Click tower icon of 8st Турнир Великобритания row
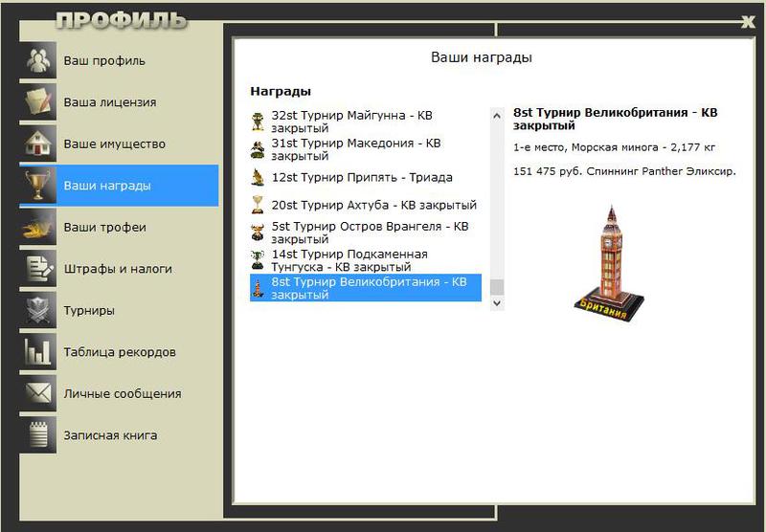The height and width of the screenshot is (532, 766). tap(258, 288)
